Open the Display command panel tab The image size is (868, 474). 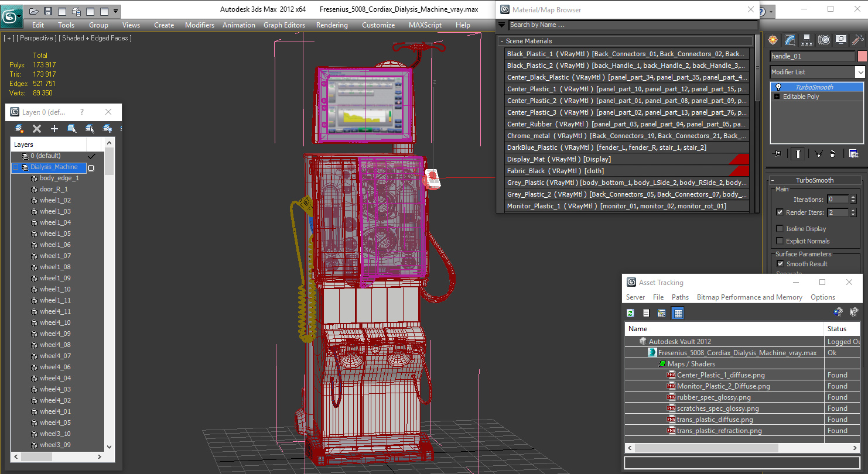click(x=841, y=40)
